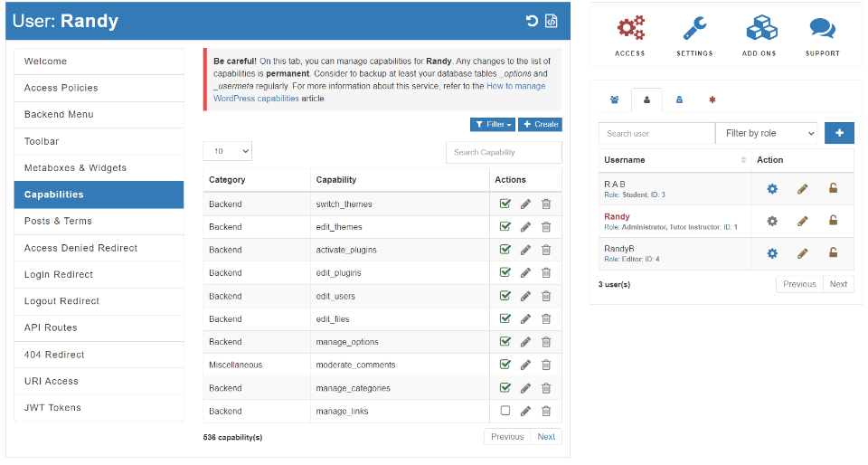The image size is (868, 465).
Task: Click the Search Capability input field
Action: point(504,152)
